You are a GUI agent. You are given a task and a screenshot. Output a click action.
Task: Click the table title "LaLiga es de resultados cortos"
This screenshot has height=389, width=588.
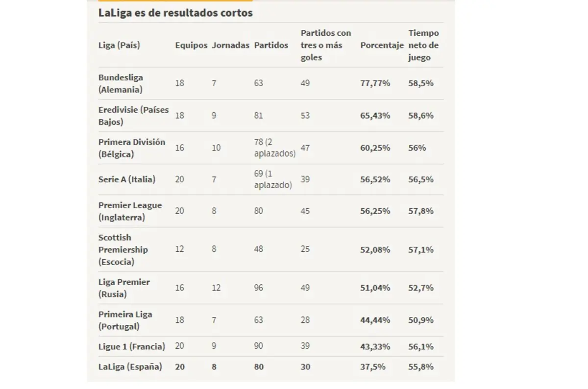click(x=175, y=13)
